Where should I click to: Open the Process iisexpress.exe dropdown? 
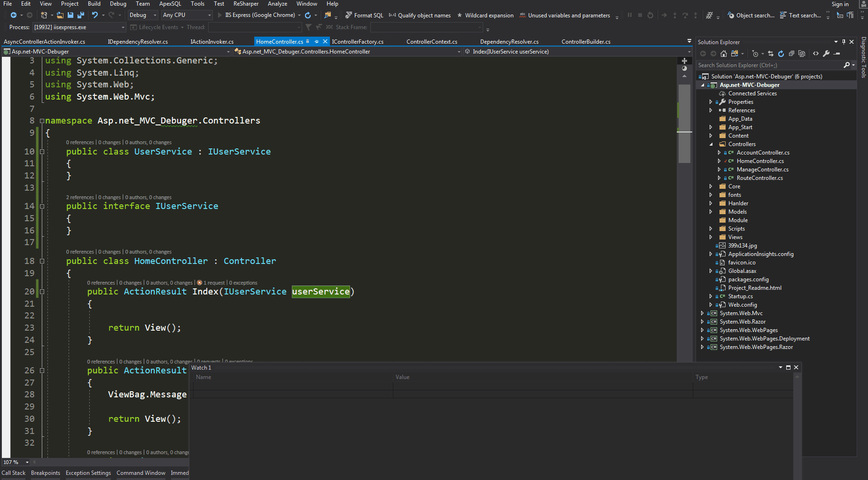coord(123,27)
